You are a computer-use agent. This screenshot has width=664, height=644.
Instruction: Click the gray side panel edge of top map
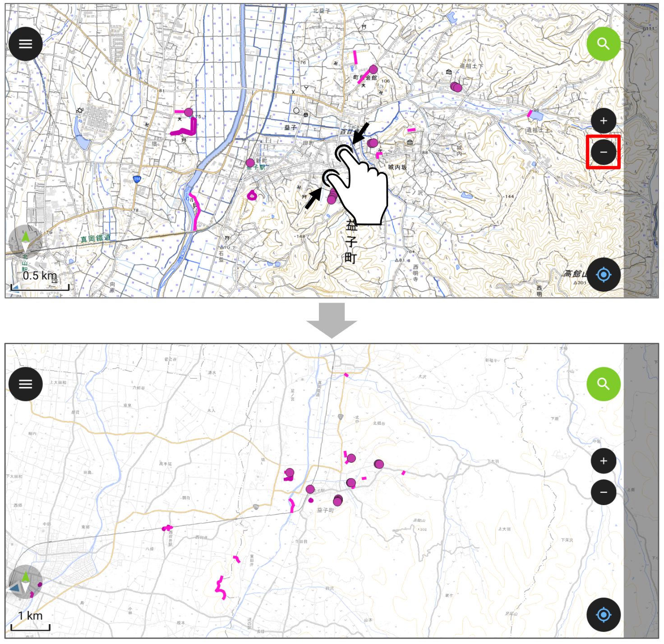point(641,151)
